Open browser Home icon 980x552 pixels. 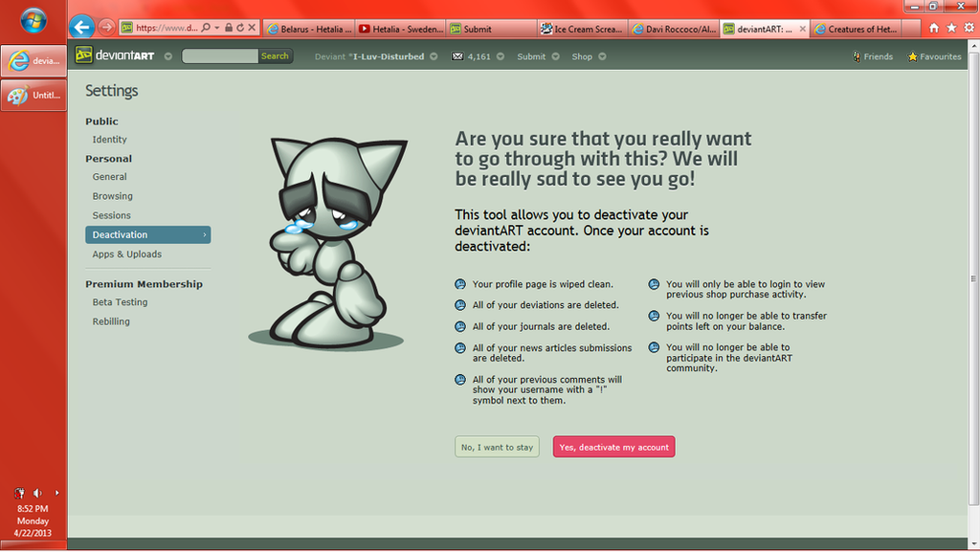pos(934,28)
